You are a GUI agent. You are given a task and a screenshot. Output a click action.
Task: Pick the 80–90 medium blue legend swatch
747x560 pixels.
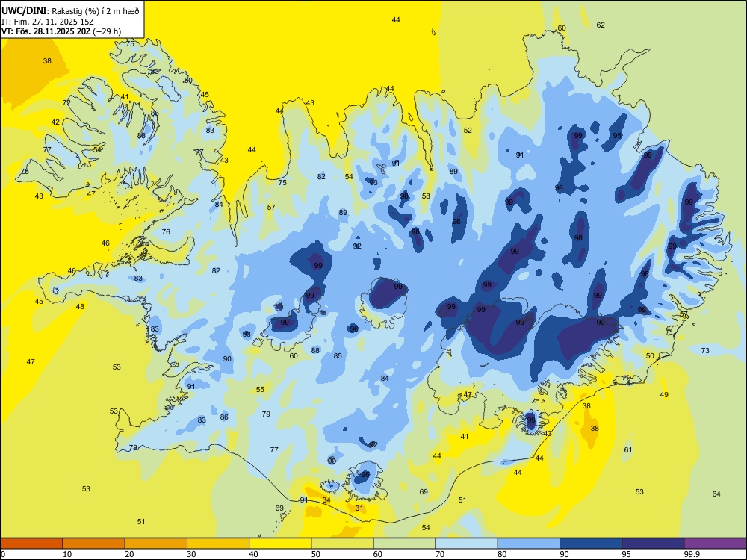(528, 544)
